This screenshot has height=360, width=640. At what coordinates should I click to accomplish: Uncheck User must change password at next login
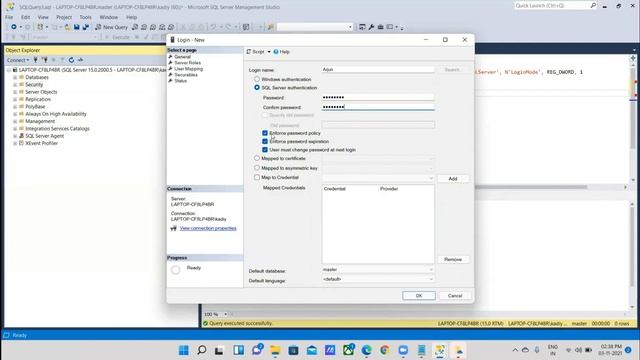265,150
